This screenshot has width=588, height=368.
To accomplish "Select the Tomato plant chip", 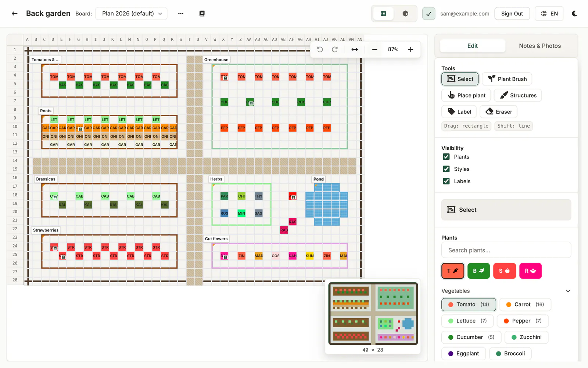I will click(x=469, y=304).
